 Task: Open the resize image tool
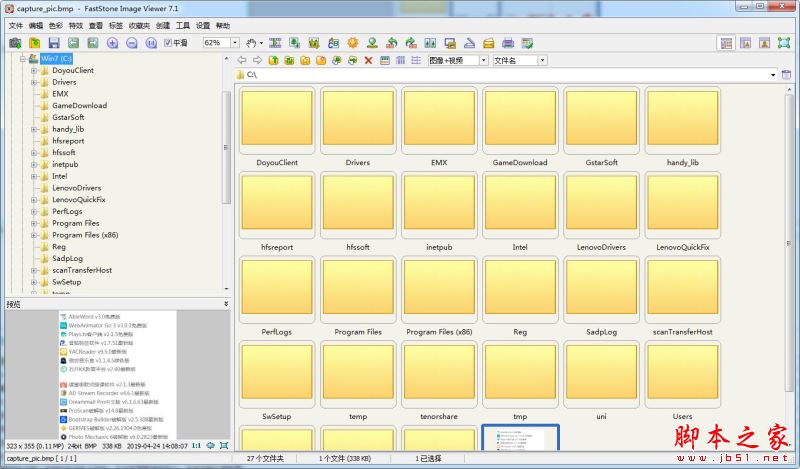(294, 43)
